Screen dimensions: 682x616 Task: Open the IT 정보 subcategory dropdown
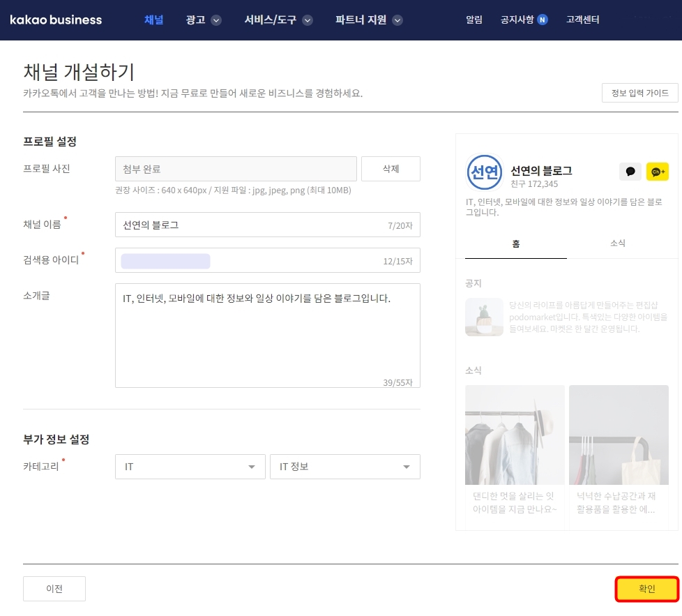click(344, 467)
